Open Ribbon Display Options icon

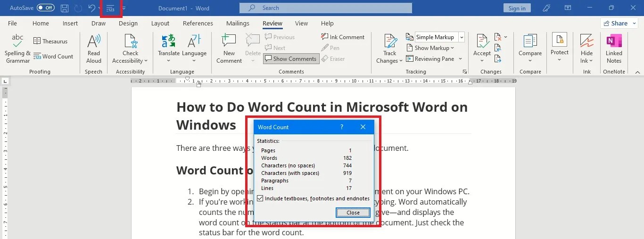coord(568,8)
